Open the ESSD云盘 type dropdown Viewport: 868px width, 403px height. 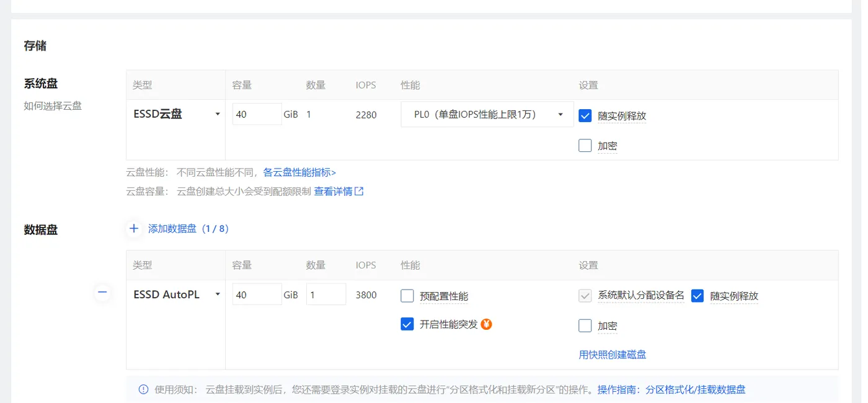point(176,114)
